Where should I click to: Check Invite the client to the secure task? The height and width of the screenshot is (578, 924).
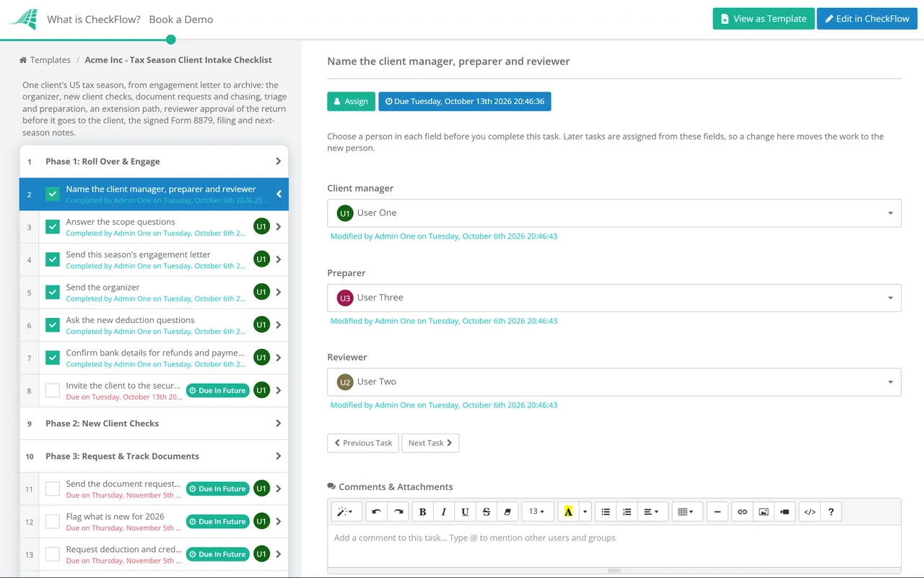tap(53, 390)
